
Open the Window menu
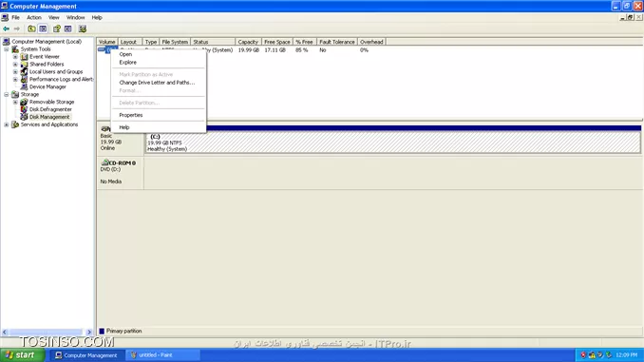click(76, 18)
